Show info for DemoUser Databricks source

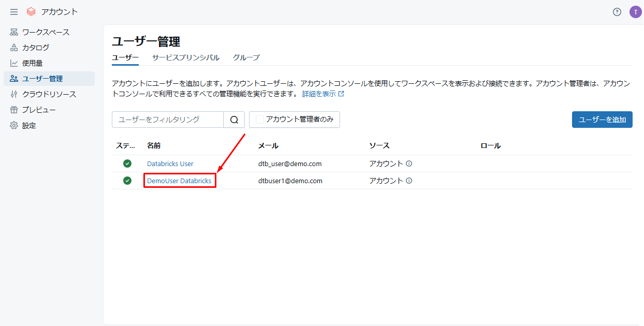pyautogui.click(x=409, y=181)
